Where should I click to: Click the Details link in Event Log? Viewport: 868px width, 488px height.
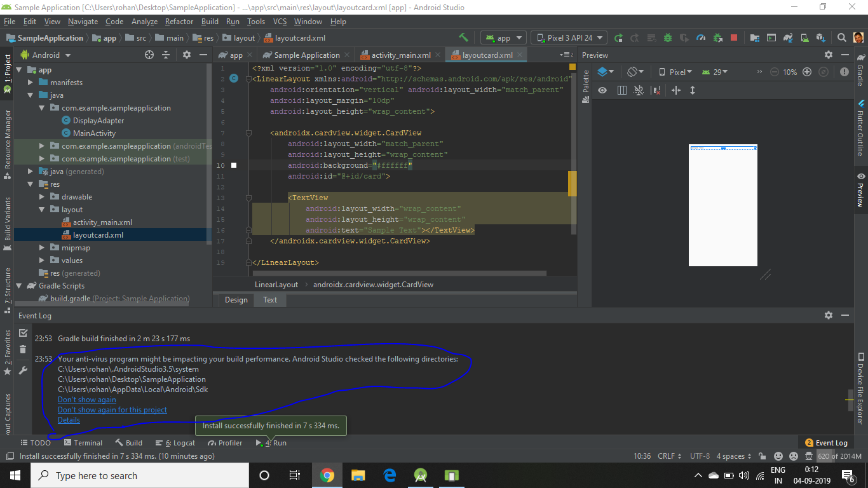point(69,420)
